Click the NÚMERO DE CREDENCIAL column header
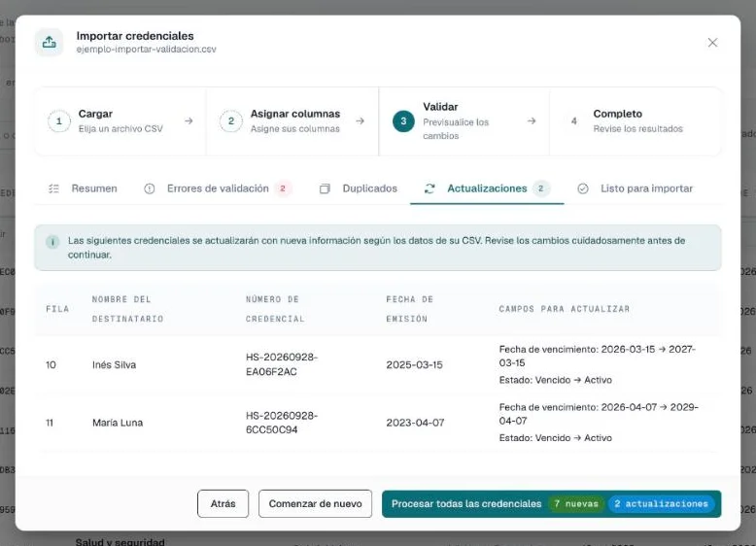This screenshot has height=546, width=756. (x=275, y=309)
